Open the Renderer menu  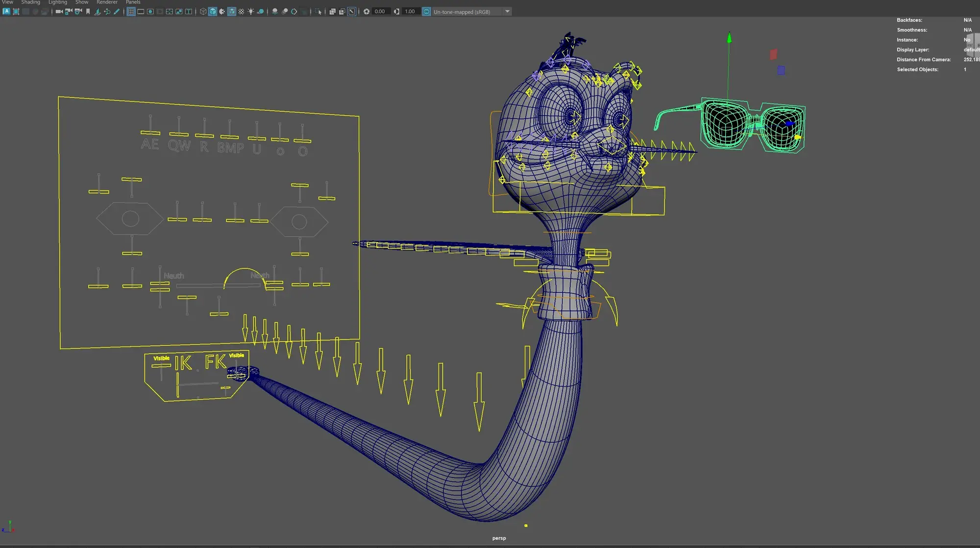click(107, 2)
